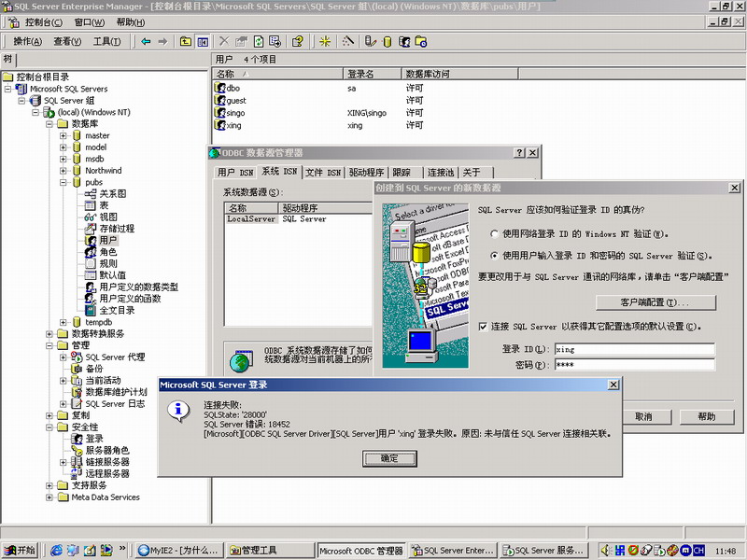Click the Refresh toolbar icon
This screenshot has width=747, height=560.
(259, 42)
